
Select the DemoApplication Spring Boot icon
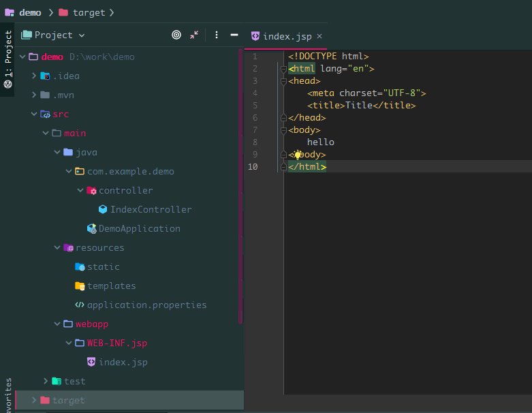91,228
